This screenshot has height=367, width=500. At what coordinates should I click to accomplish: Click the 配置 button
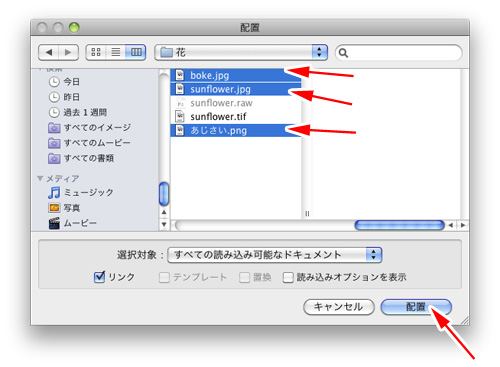[x=416, y=307]
